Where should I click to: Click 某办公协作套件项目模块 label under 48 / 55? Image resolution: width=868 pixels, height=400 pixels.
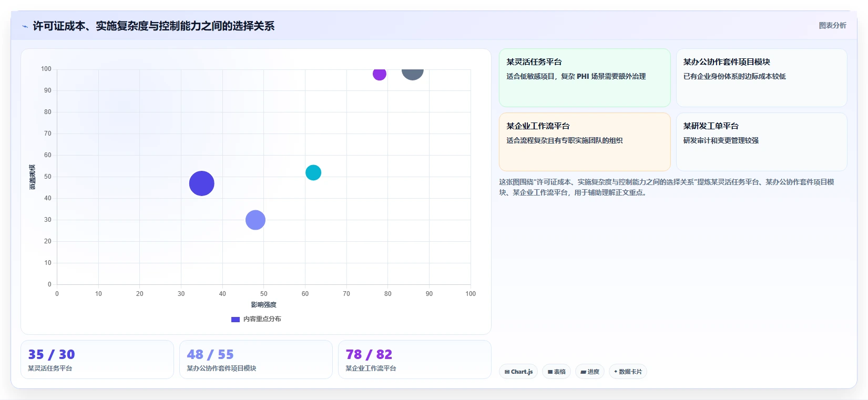(221, 368)
